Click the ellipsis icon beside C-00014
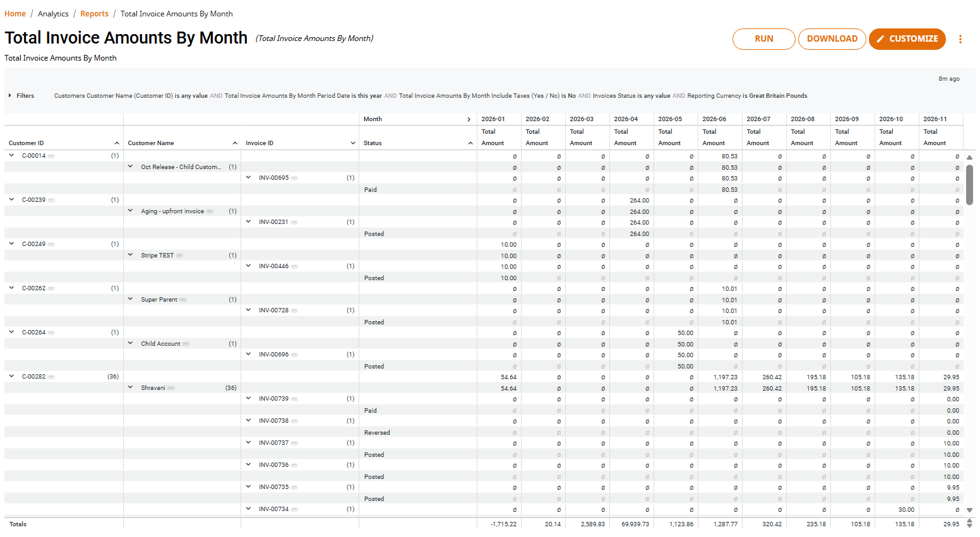Viewport: 980px width, 537px height. pyautogui.click(x=51, y=156)
